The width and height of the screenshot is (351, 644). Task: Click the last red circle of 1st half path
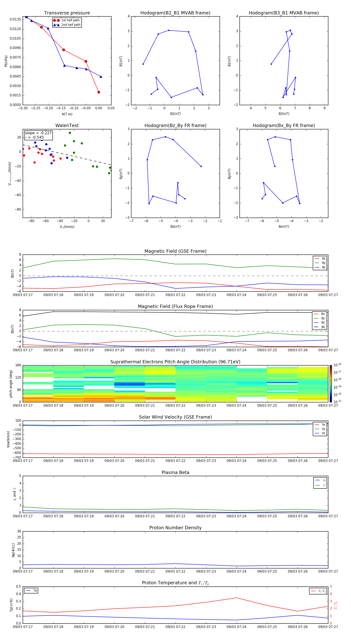pos(99,92)
